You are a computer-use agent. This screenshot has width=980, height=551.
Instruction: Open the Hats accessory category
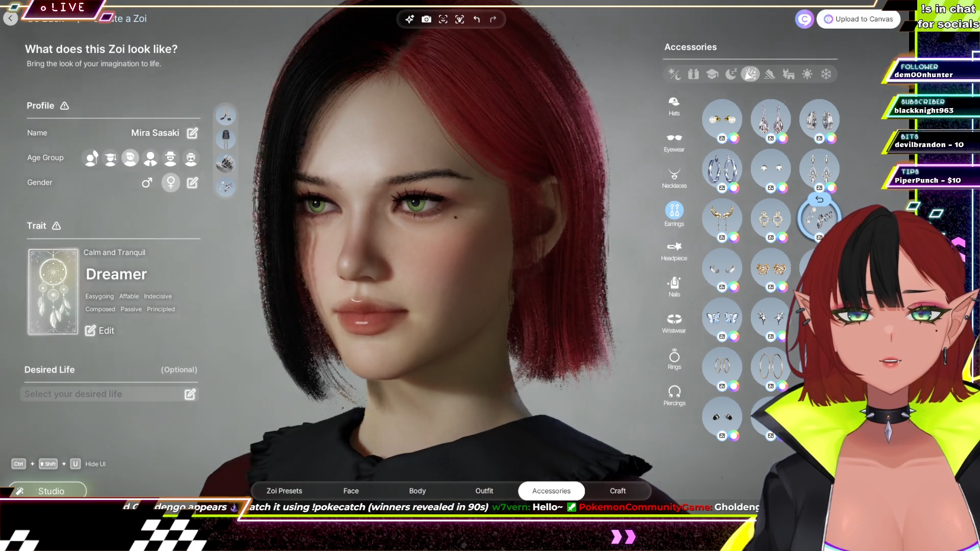[x=674, y=106]
